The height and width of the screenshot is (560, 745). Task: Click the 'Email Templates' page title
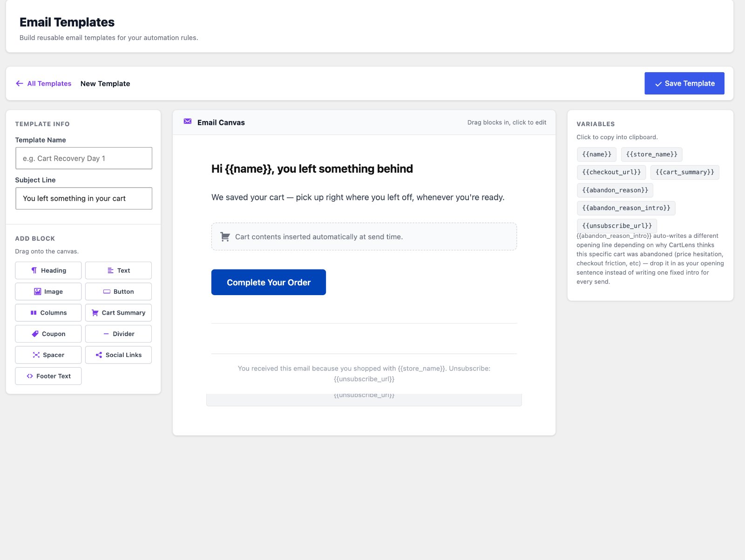67,22
